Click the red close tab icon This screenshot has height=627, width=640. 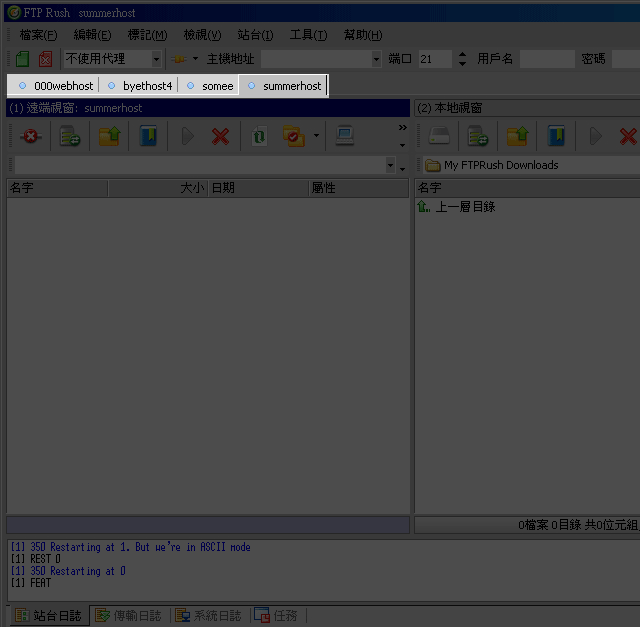click(45, 59)
